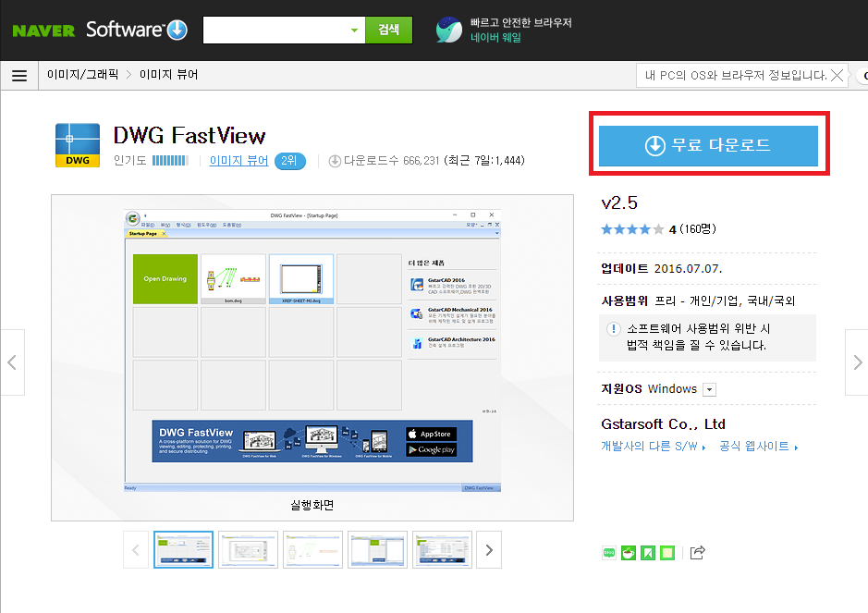
Task: Click the 무료 다운로드 download button
Action: click(x=708, y=146)
